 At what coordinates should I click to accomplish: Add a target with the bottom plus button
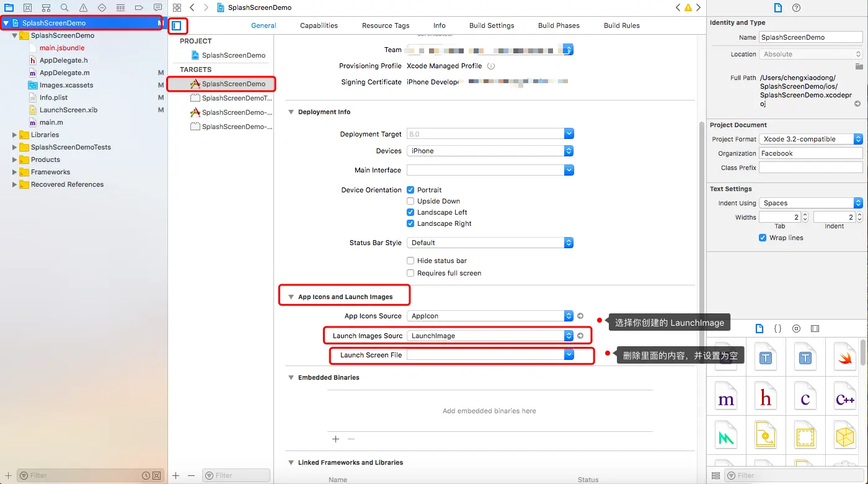pyautogui.click(x=176, y=475)
